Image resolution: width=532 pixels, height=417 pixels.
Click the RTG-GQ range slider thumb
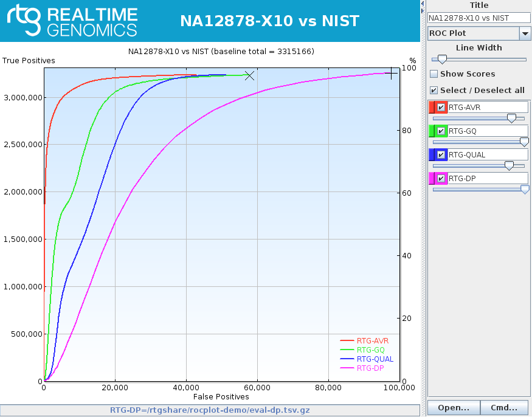coord(524,142)
